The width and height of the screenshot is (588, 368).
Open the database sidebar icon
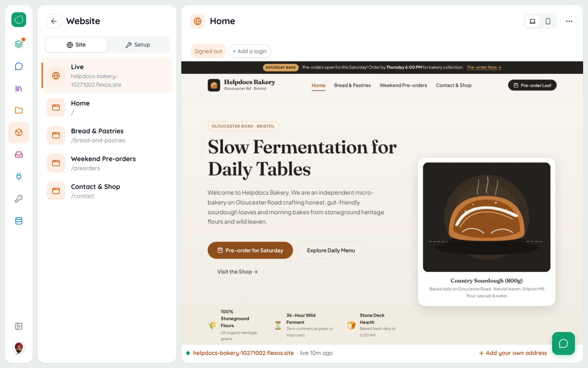click(x=19, y=221)
